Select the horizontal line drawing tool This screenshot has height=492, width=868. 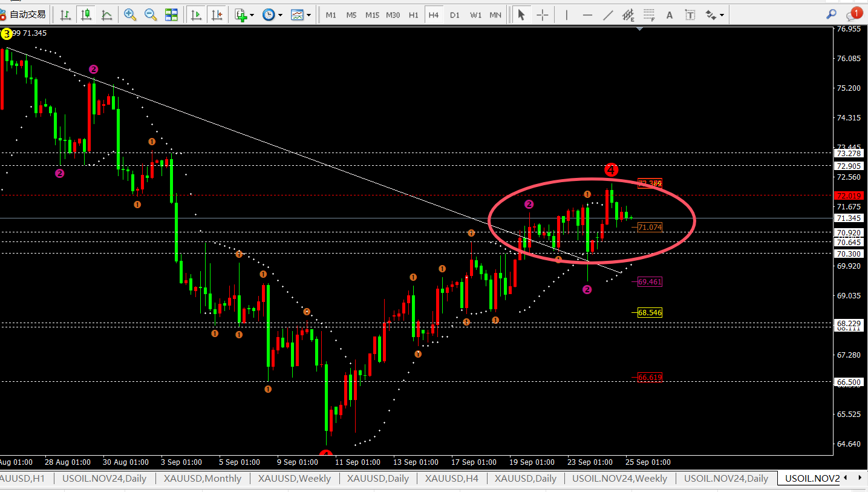pos(587,15)
